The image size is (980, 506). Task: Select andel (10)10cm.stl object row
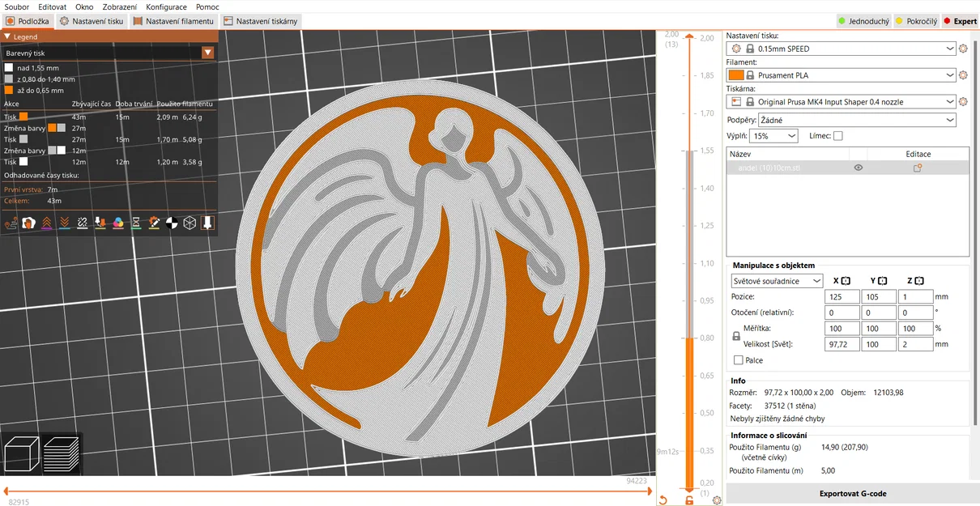click(848, 168)
